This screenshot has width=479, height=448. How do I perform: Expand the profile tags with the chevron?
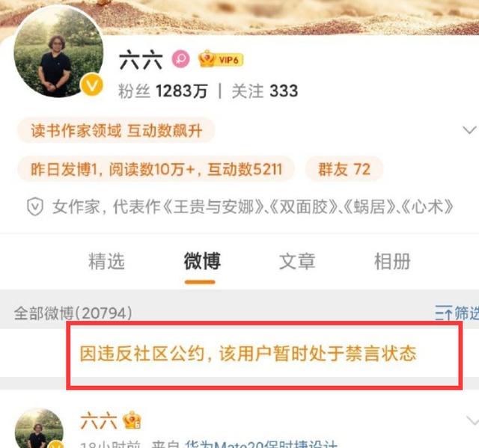pos(469,130)
